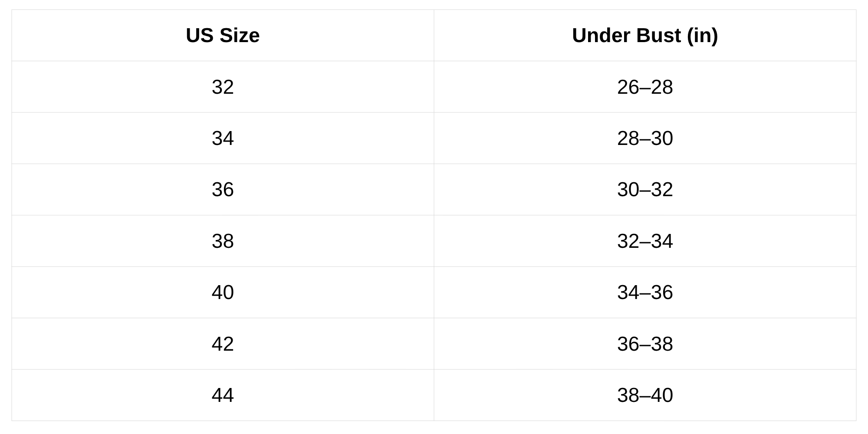The image size is (868, 434).
Task: Select the 34–36 under bust cell
Action: [645, 293]
